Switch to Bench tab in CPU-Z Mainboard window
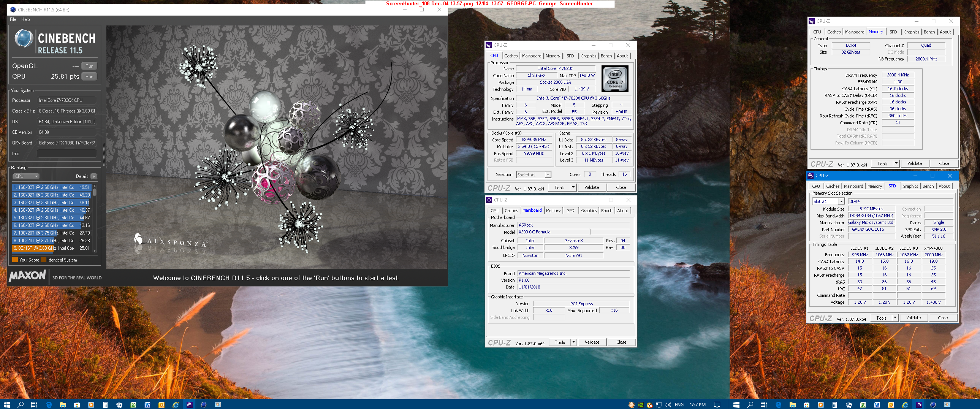Image resolution: width=980 pixels, height=409 pixels. (x=607, y=211)
